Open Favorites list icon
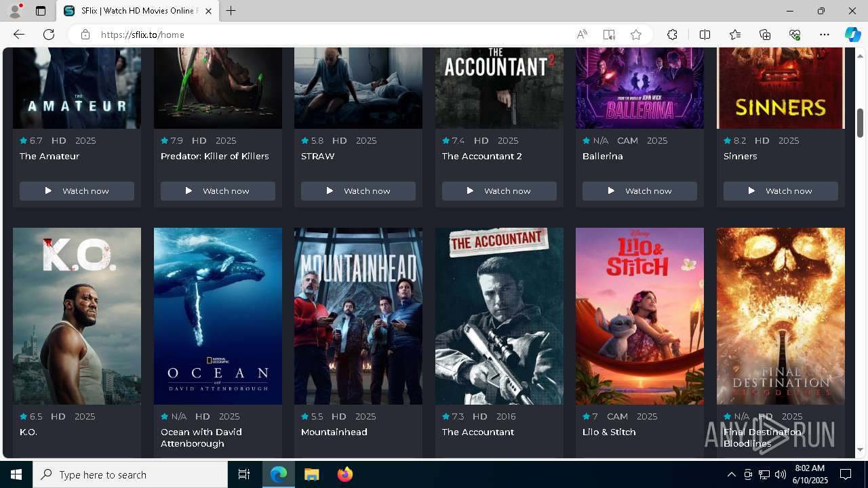868x488 pixels. (735, 35)
